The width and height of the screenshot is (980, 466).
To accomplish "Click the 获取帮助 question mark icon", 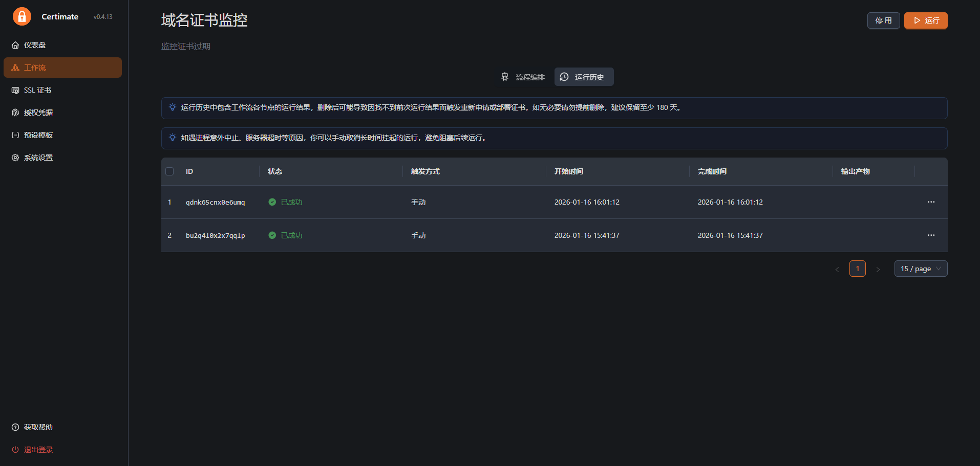I will coord(15,428).
